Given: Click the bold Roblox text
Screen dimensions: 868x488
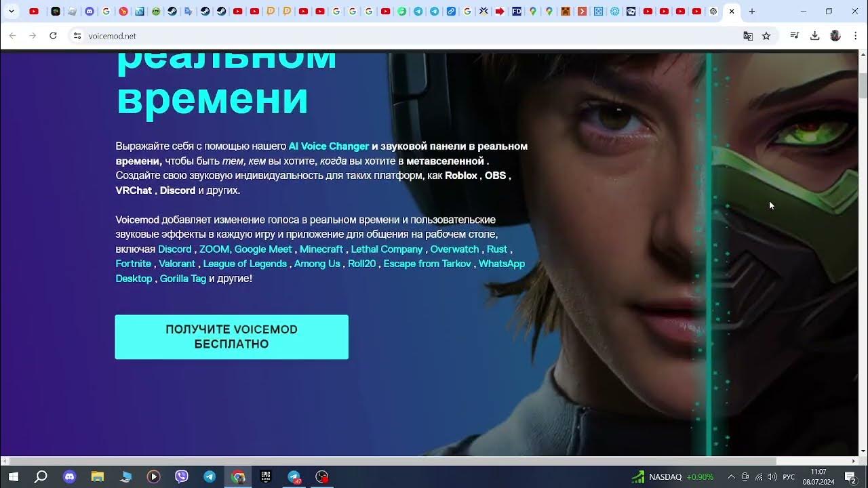Looking at the screenshot, I should pyautogui.click(x=461, y=176).
